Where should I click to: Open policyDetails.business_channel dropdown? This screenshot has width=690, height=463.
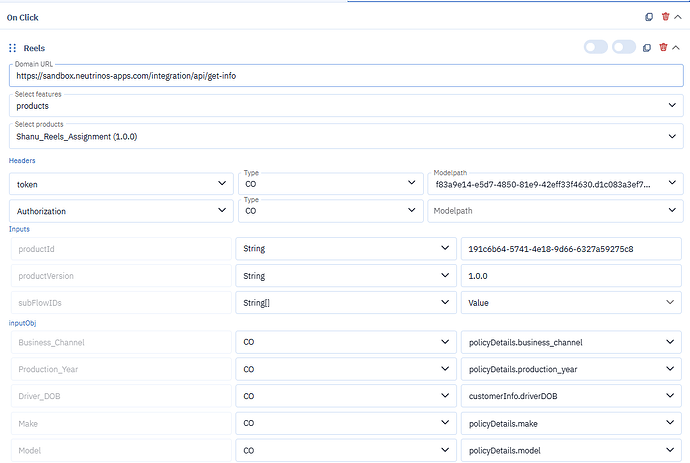coord(571,342)
